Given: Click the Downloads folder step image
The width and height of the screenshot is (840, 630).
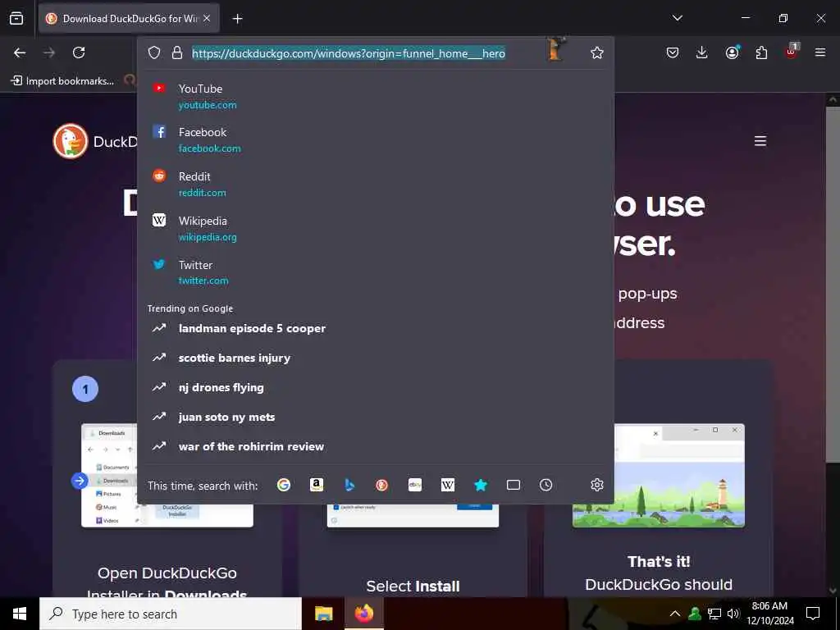Looking at the screenshot, I should pos(109,476).
